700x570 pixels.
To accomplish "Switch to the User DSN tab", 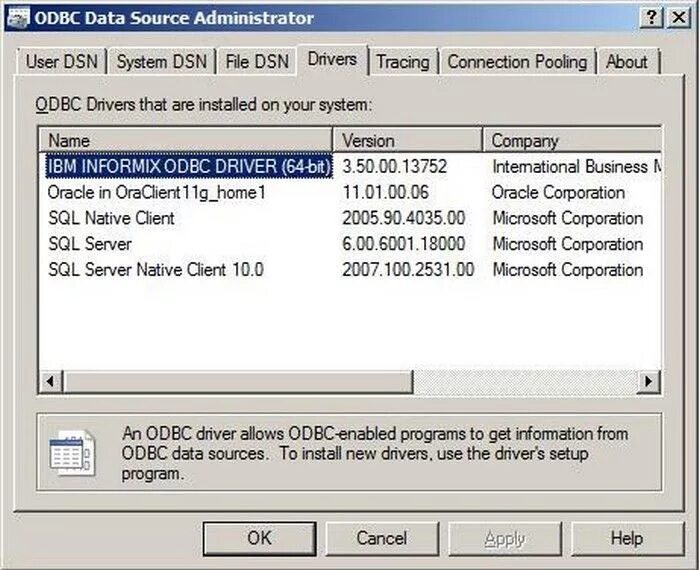I will tap(62, 61).
